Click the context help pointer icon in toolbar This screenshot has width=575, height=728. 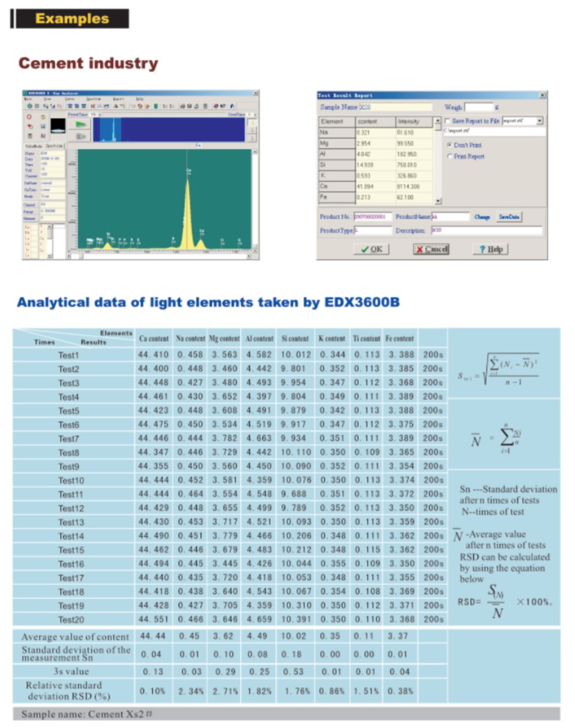(223, 106)
